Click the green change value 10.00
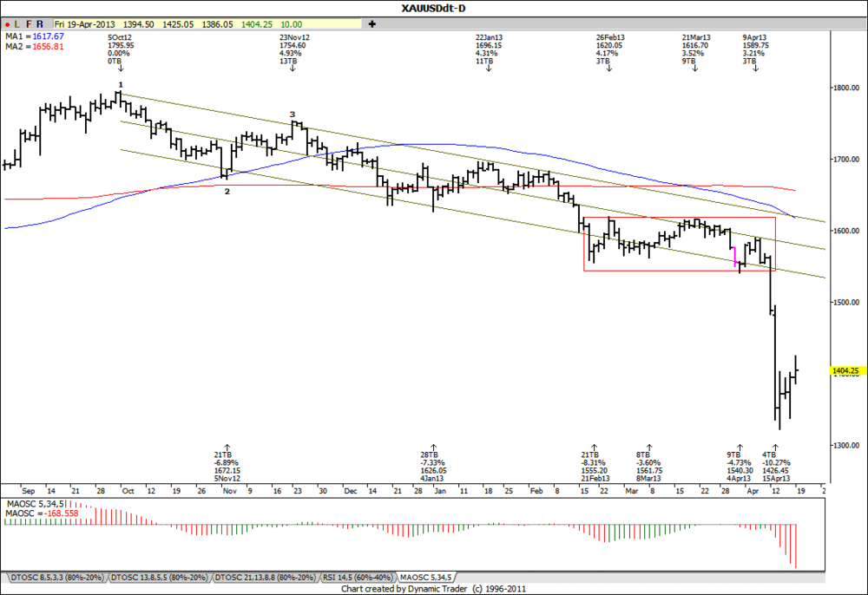This screenshot has width=868, height=595. click(x=291, y=24)
